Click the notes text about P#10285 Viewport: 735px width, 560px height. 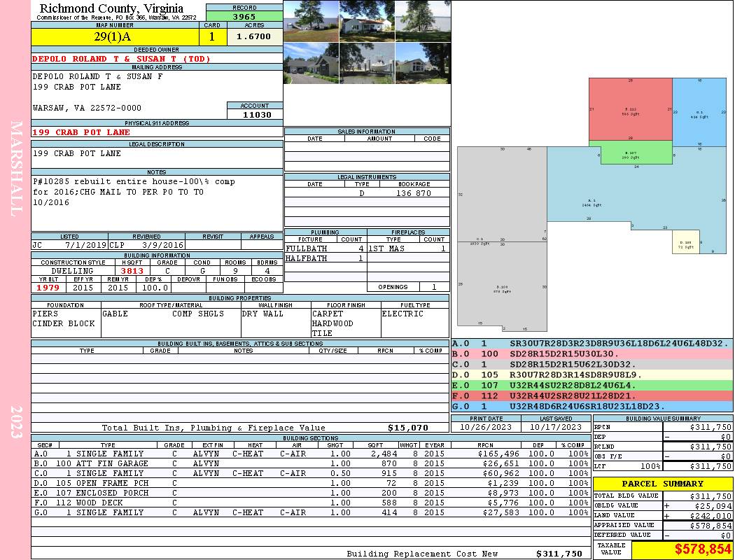(x=134, y=192)
